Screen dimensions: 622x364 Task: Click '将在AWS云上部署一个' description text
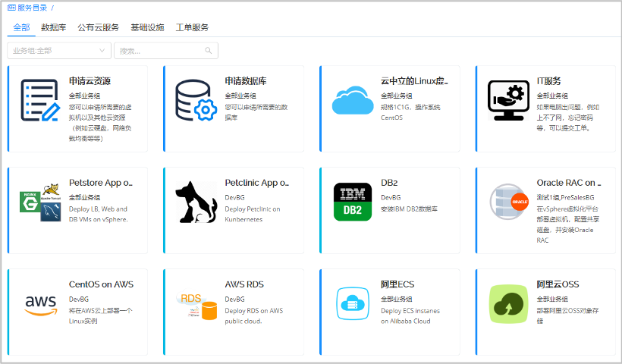100,311
